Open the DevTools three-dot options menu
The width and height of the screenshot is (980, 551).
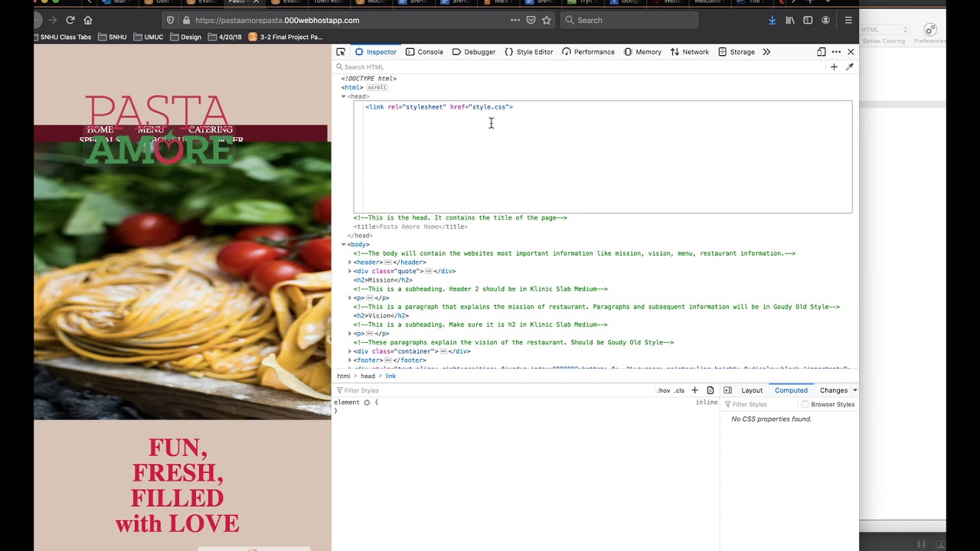click(836, 52)
